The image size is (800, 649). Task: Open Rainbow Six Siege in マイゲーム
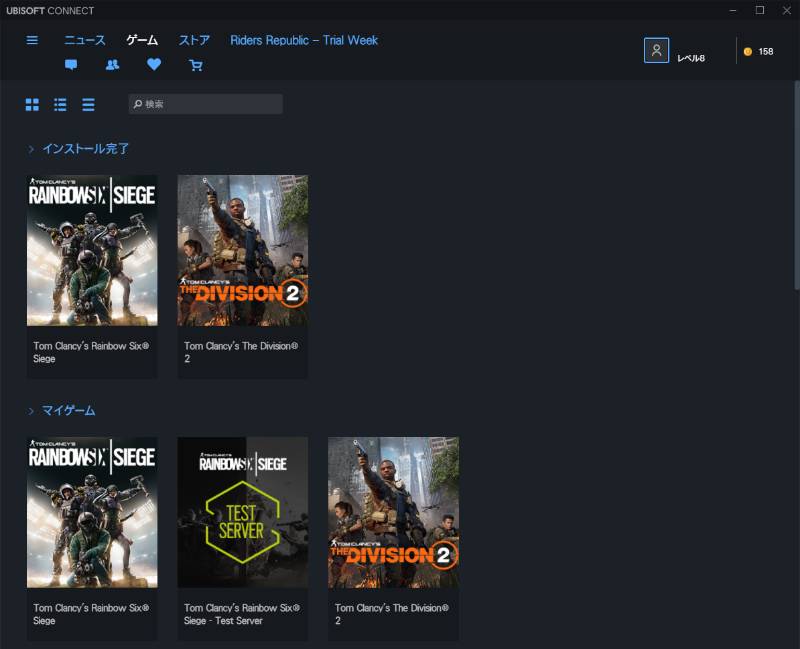(x=92, y=512)
